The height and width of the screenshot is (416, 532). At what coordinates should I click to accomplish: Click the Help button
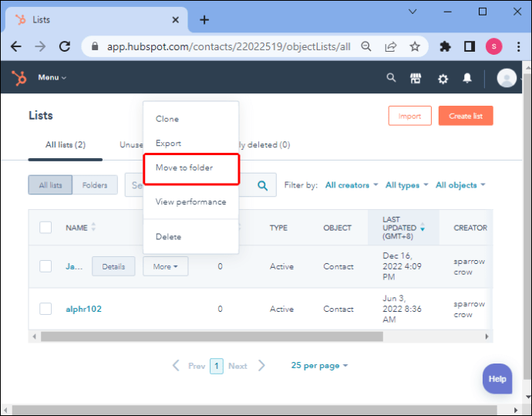coord(497,379)
